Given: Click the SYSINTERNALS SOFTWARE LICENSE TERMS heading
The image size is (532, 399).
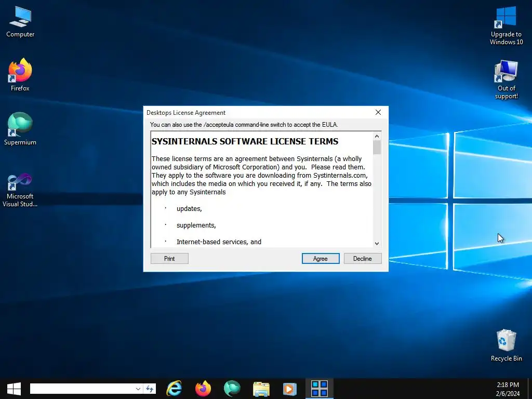Looking at the screenshot, I should (x=245, y=141).
